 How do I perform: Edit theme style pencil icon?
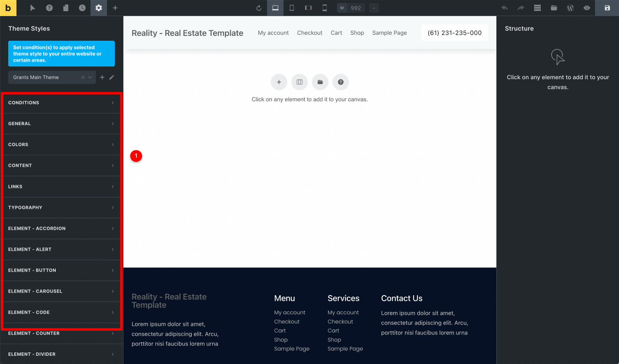pos(112,77)
